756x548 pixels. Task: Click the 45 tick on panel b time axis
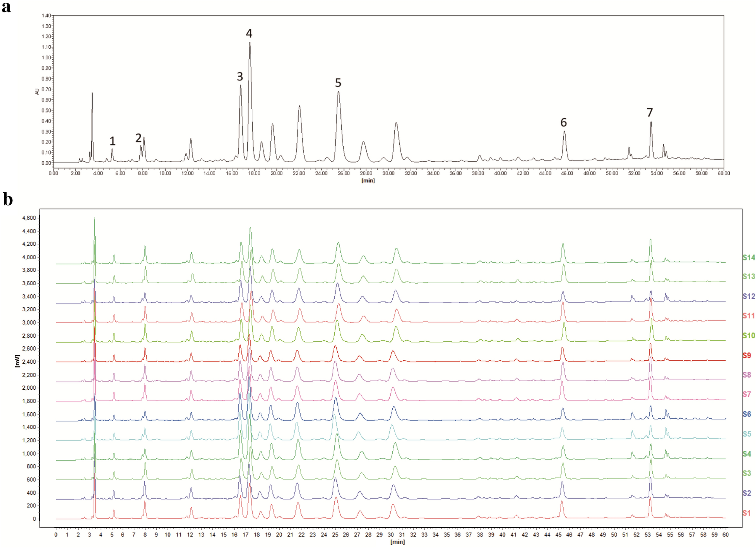[558, 534]
